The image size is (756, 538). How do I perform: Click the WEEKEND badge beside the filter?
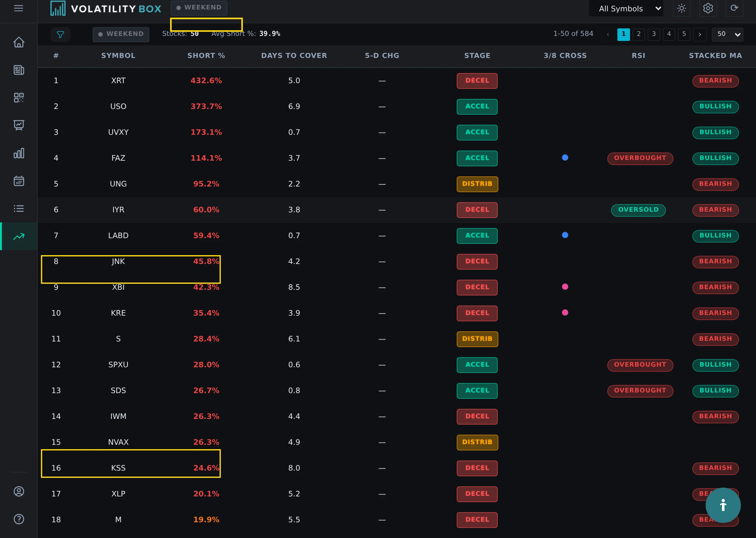point(121,34)
